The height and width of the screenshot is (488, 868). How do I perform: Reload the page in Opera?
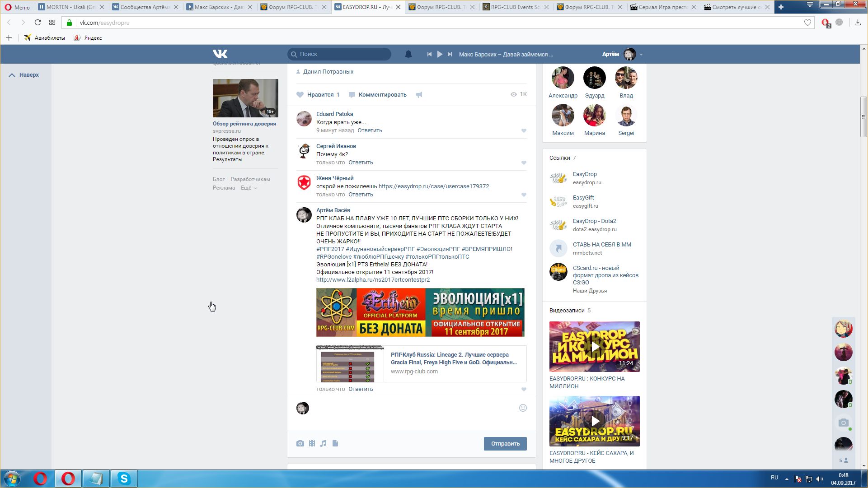[38, 23]
